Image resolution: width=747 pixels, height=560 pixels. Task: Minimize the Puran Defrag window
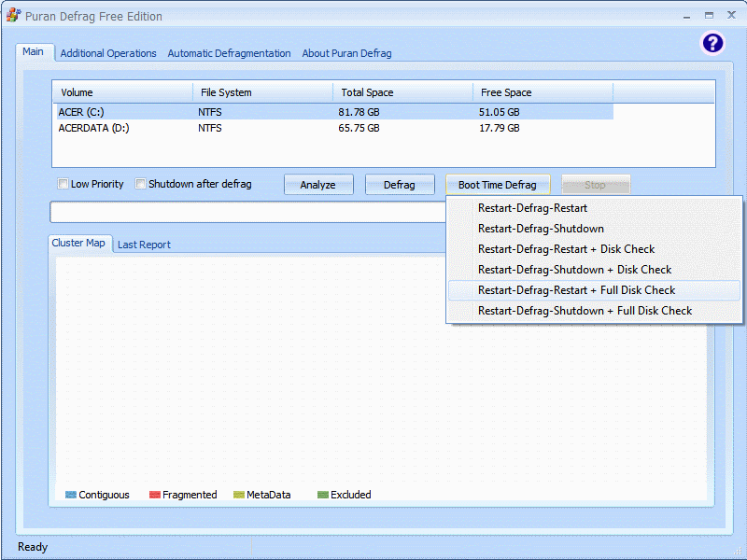click(x=686, y=16)
